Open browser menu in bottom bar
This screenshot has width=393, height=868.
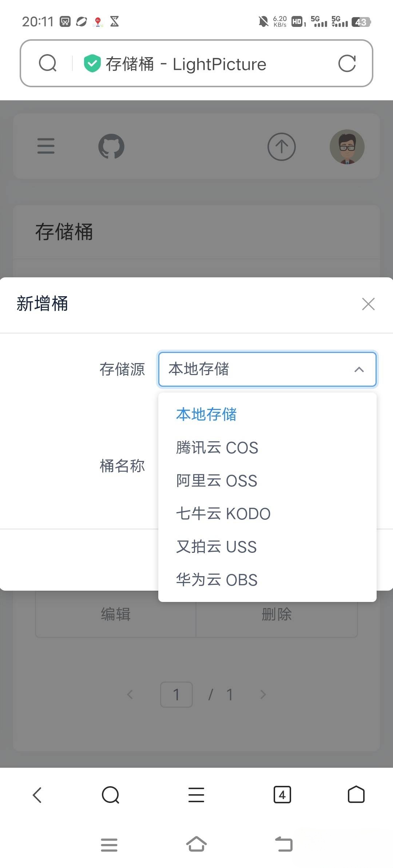click(196, 795)
